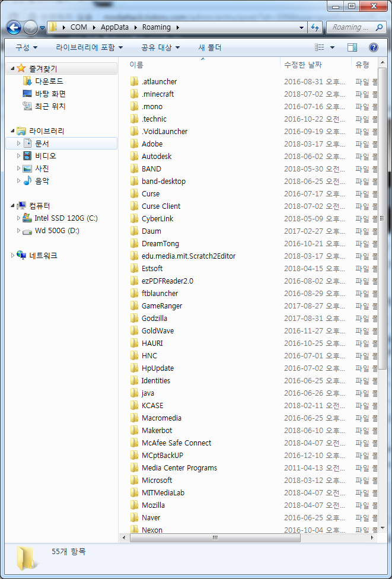The width and height of the screenshot is (392, 579).
Task: Click Roaming in the address breadcrumb
Action: point(157,27)
